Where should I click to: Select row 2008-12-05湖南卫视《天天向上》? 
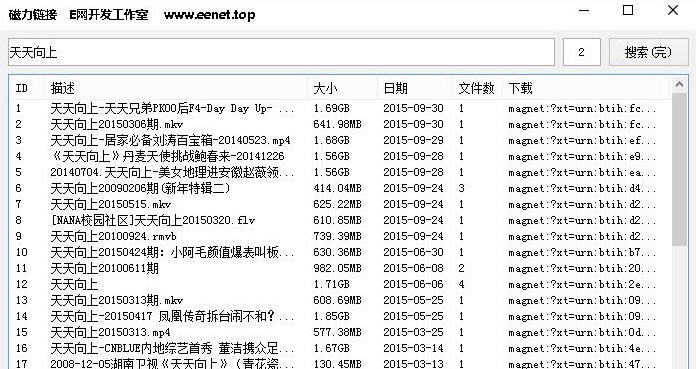(340, 363)
